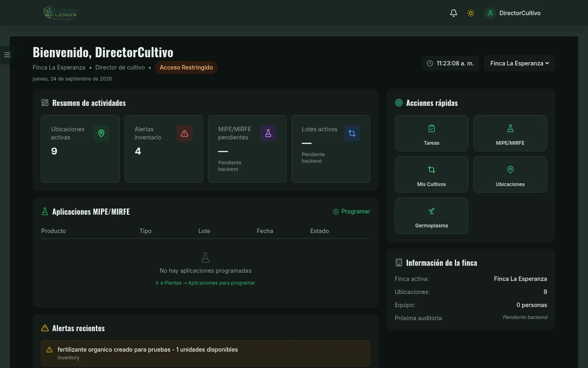The image size is (588, 368).
Task: Click the MIPE/MIRFE pendientes flask icon
Action: (268, 133)
